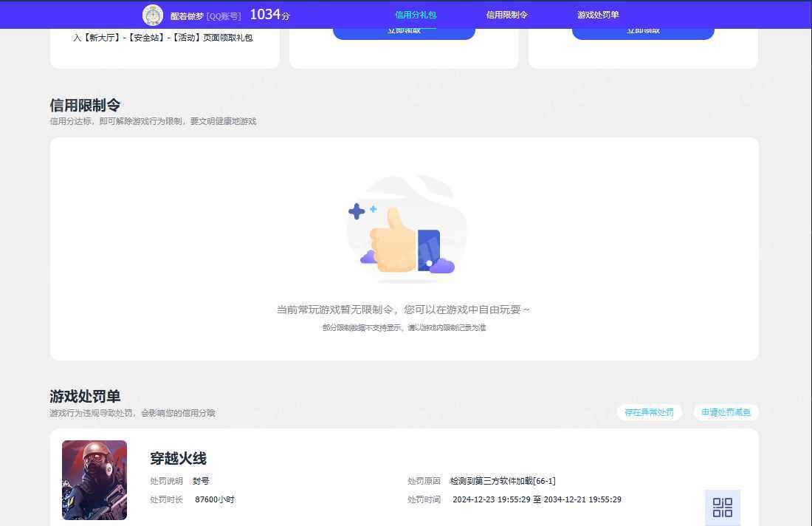Viewport: 812px width, 526px height.
Task: Click the middle card's 立即领取 button
Action: [x=404, y=33]
